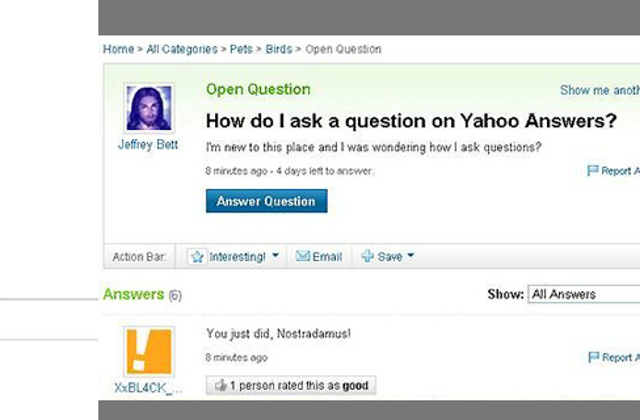Open the Show me another link
Screen dimensions: 640x420
point(600,90)
